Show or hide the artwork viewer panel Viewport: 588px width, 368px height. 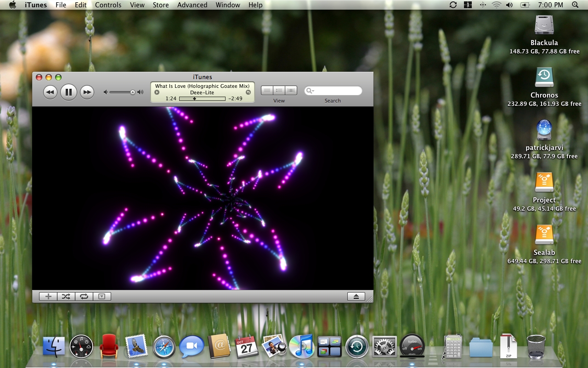(x=102, y=296)
